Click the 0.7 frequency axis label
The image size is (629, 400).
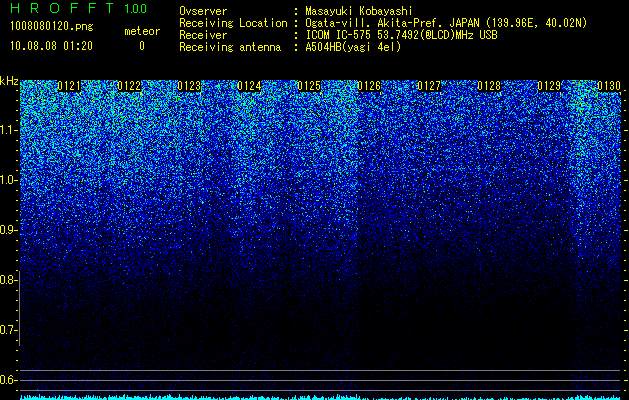(9, 330)
